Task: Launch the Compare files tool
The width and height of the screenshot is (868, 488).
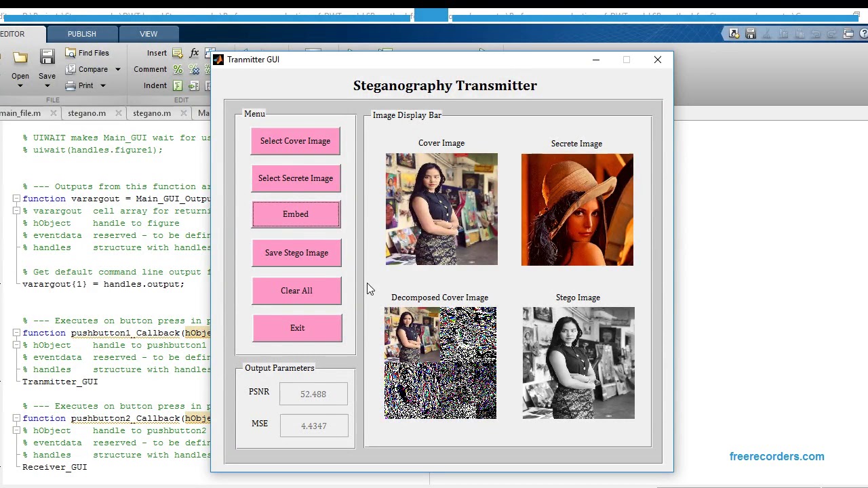Action: pos(87,69)
